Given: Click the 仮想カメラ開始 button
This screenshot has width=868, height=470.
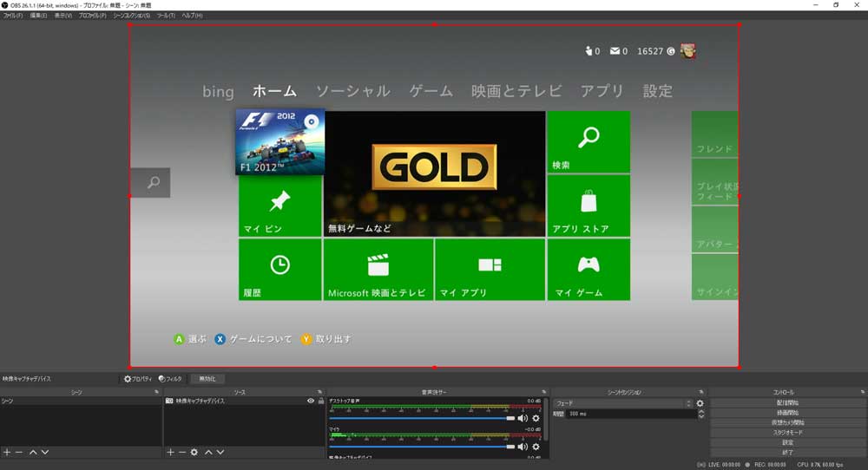Looking at the screenshot, I should click(787, 422).
